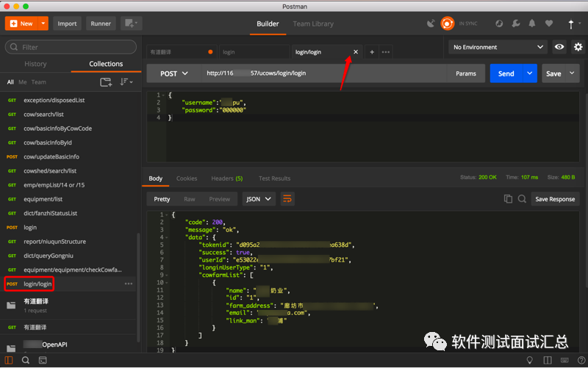Open the user account icon menu
This screenshot has height=368, width=588.
coord(573,24)
